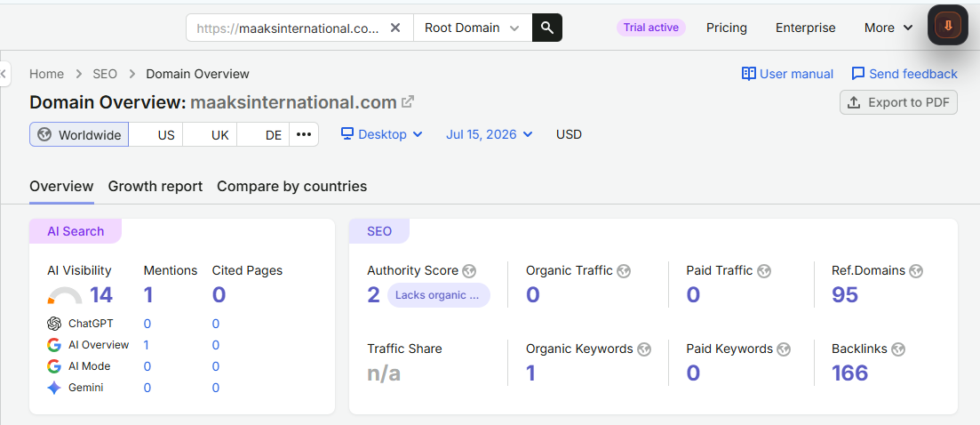Switch to Compare by countries tab
980x425 pixels.
click(292, 186)
